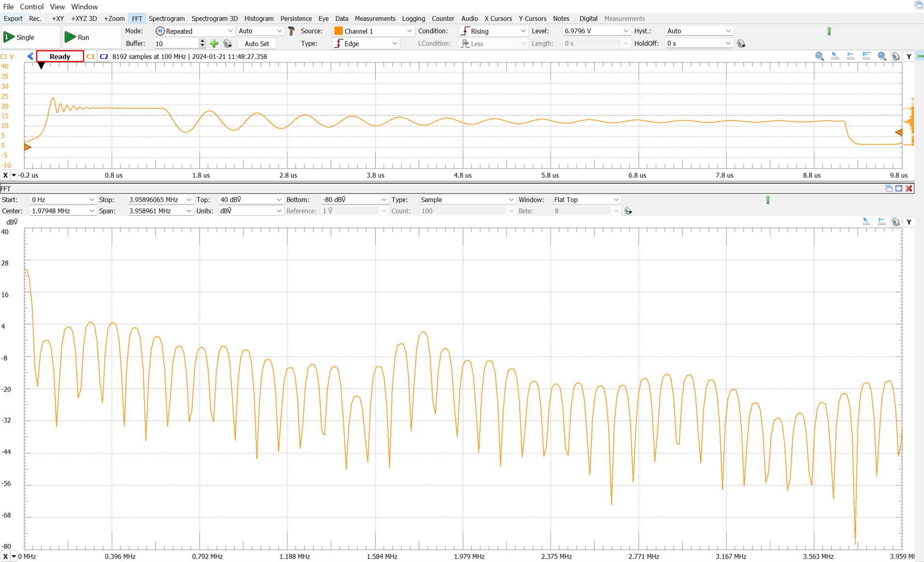Open the Histogram view

pyautogui.click(x=259, y=18)
